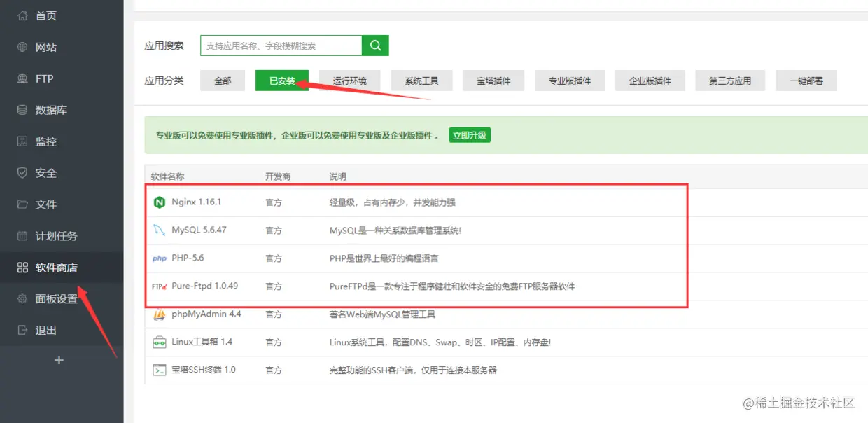Open 文件 sidebar menu

coord(46,204)
